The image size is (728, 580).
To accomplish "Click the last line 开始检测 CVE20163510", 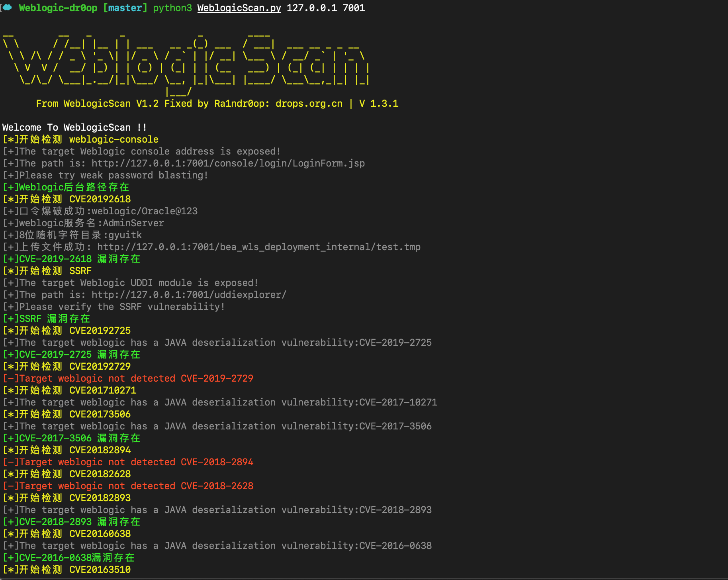I will (x=67, y=570).
